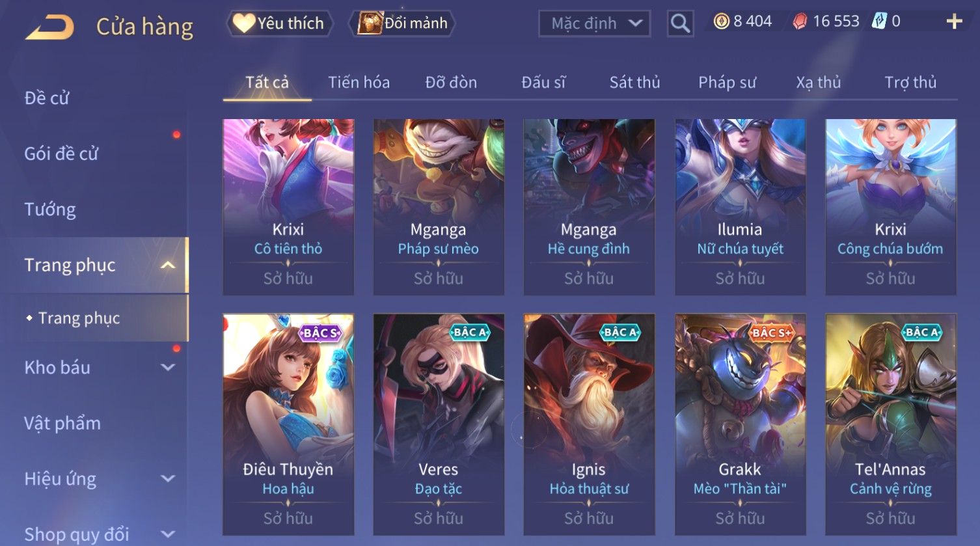
Task: Select the Ilumia Nữ chúa tuyết skin
Action: click(740, 207)
